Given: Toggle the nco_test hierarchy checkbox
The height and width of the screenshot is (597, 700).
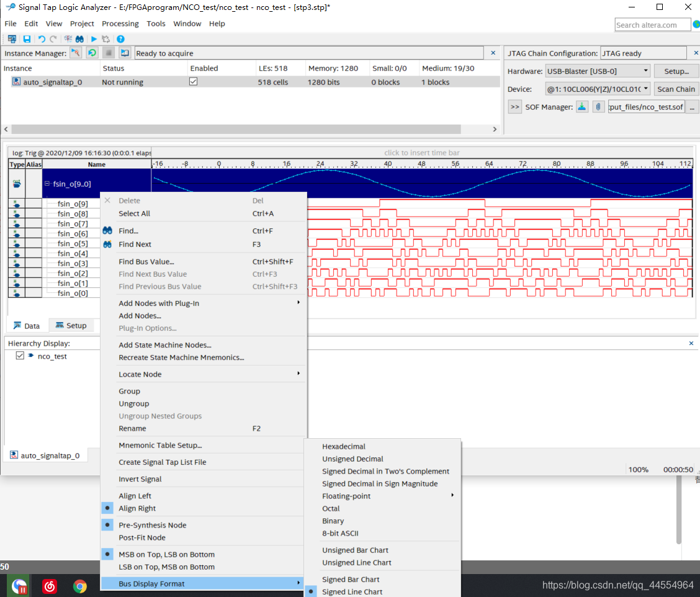Looking at the screenshot, I should point(20,356).
